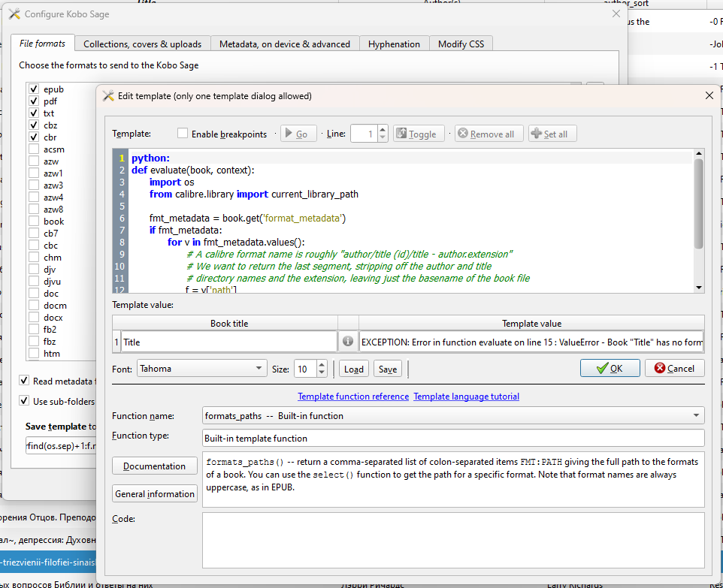This screenshot has height=588, width=723.
Task: Decrease the font Size stepper
Action: click(322, 372)
